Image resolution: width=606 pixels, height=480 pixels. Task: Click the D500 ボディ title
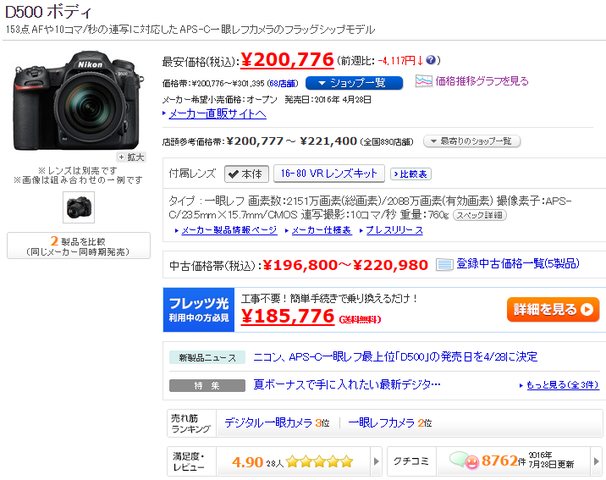point(48,12)
